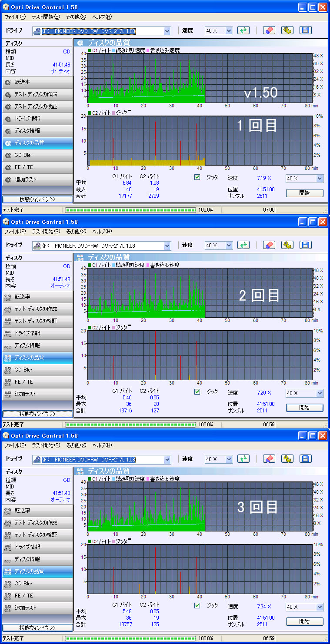
Task: Select CD Bler in middle window sidebar
Action: (37, 370)
